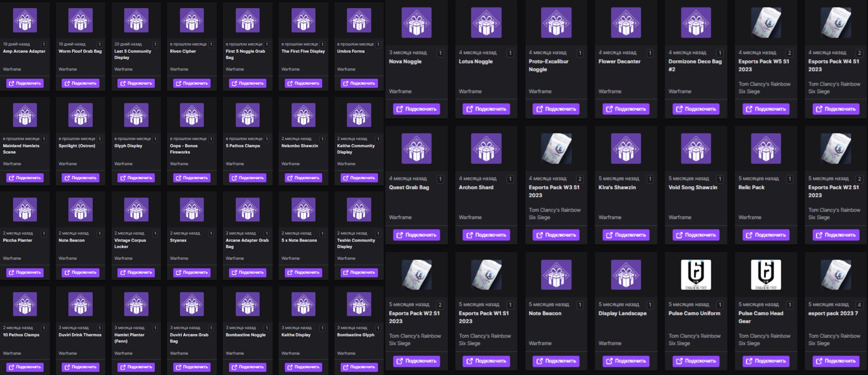This screenshot has width=868, height=375.
Task: Connect the Dormizone Deco Bag #2 drop
Action: point(696,109)
